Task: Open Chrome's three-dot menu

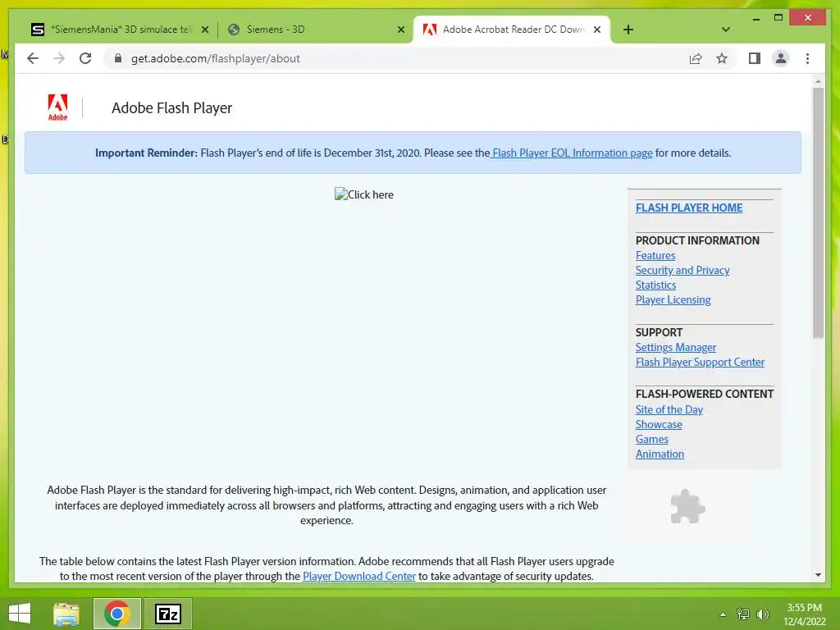Action: [x=807, y=58]
